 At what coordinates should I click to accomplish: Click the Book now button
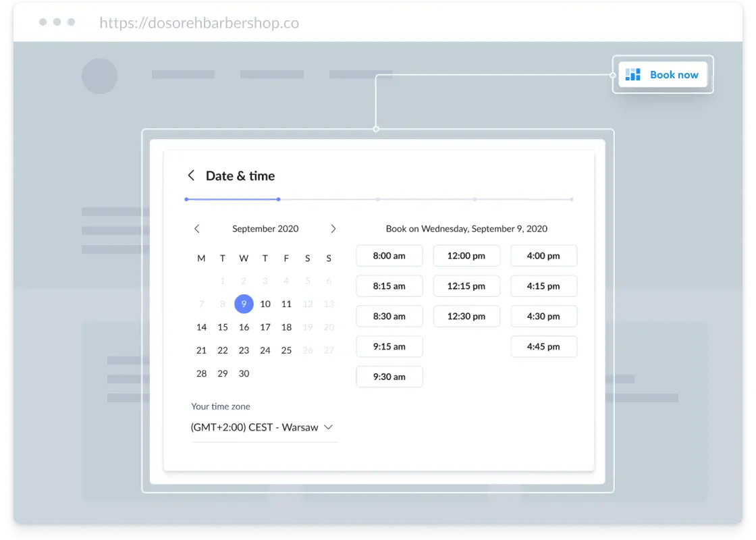click(663, 75)
